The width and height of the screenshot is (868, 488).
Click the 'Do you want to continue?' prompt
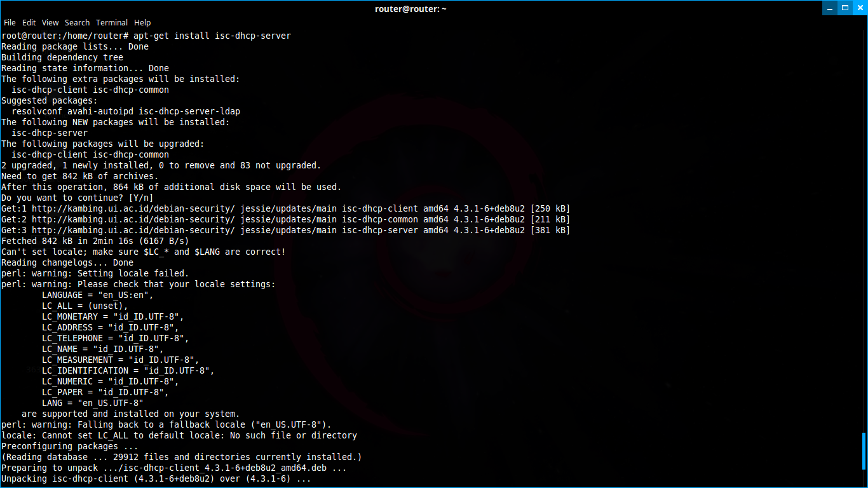76,197
